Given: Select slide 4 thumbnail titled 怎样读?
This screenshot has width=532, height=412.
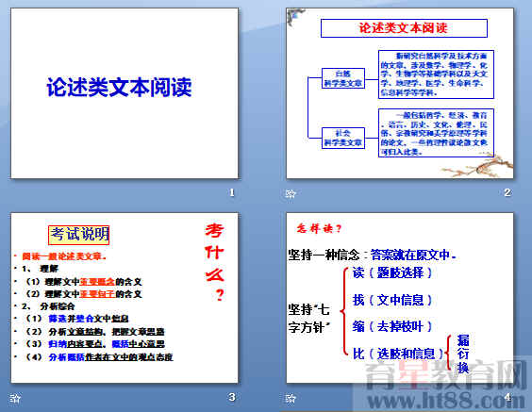Looking at the screenshot, I should (x=400, y=298).
